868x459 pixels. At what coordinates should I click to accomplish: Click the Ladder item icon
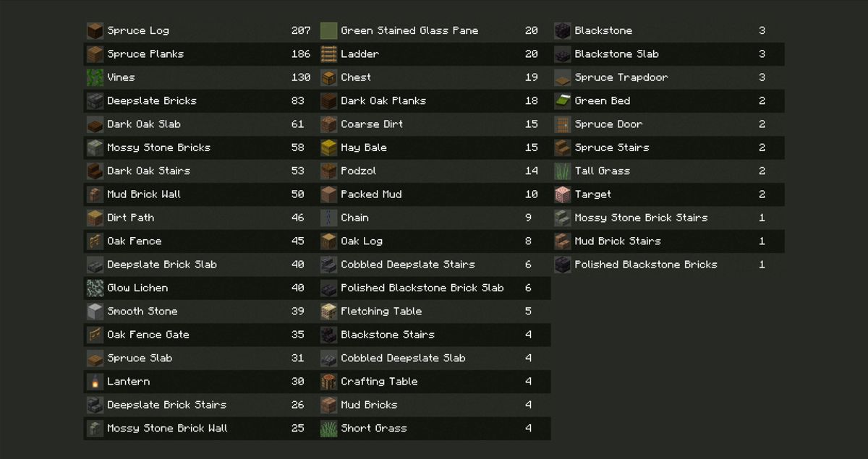coord(329,54)
